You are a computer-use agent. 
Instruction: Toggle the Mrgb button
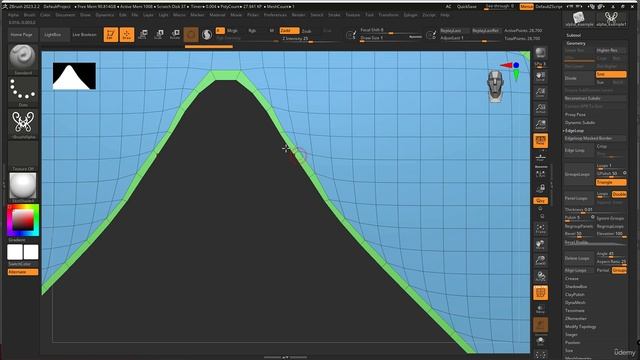pyautogui.click(x=232, y=31)
